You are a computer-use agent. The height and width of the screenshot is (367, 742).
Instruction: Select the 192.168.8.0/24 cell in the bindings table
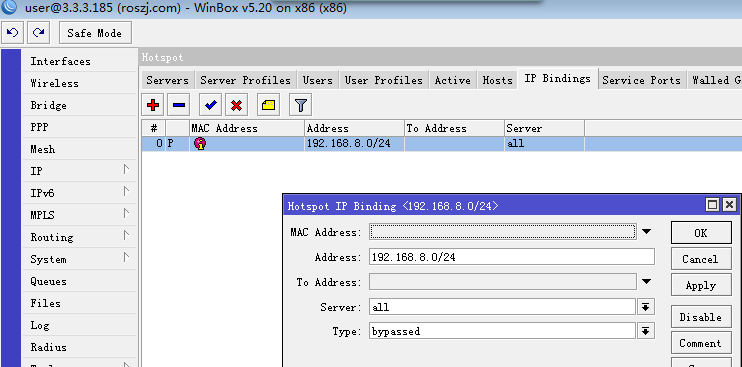(x=354, y=144)
